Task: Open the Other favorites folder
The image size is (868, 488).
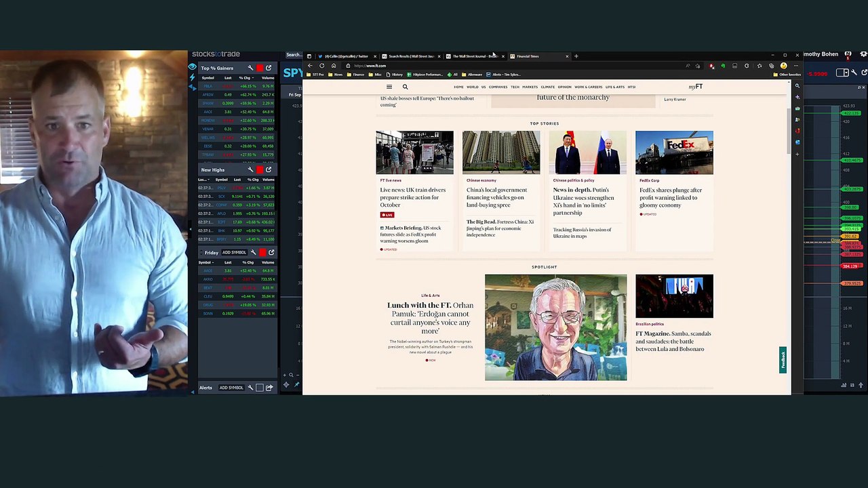Action: [x=788, y=75]
